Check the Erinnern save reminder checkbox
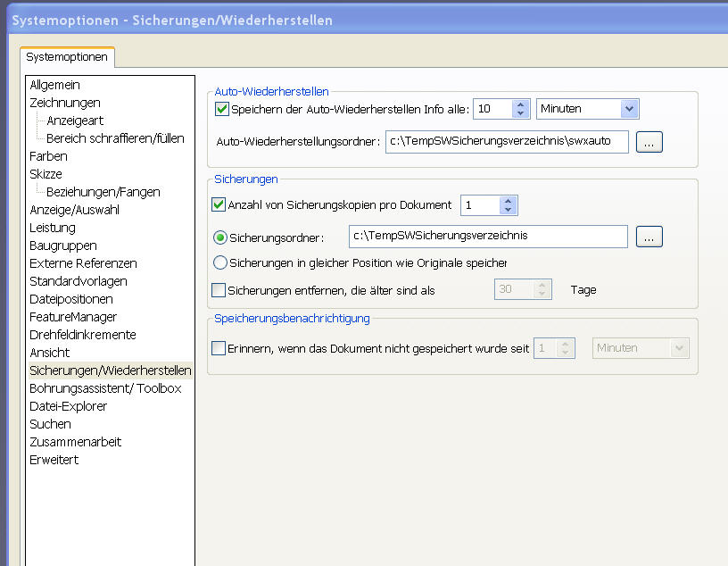728x566 pixels. [x=219, y=348]
